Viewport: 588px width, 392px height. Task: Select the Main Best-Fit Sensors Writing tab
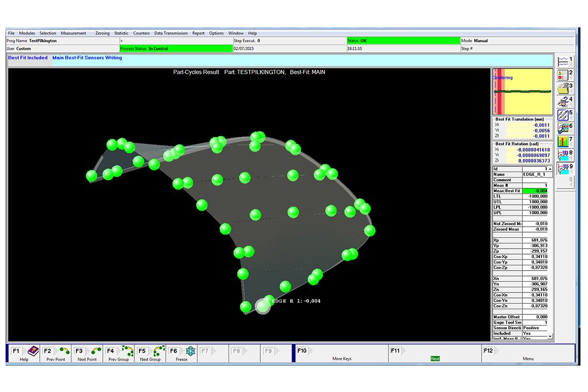[x=87, y=58]
